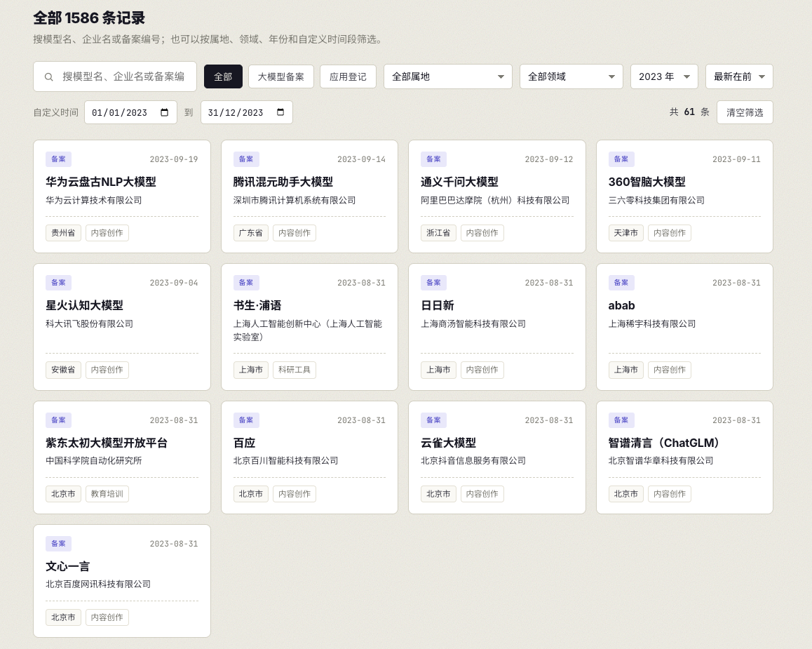This screenshot has width=812, height=649.
Task: Click the 浙江省 region tag
Action: (x=438, y=233)
